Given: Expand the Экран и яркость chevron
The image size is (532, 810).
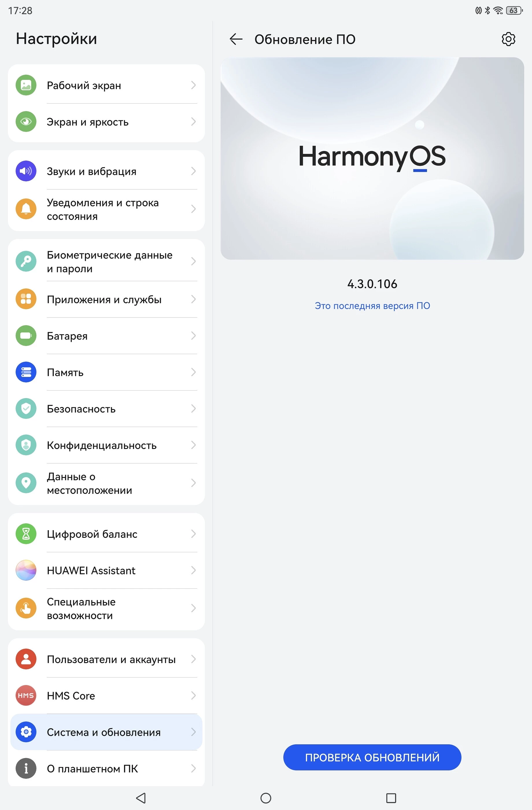Looking at the screenshot, I should click(193, 122).
